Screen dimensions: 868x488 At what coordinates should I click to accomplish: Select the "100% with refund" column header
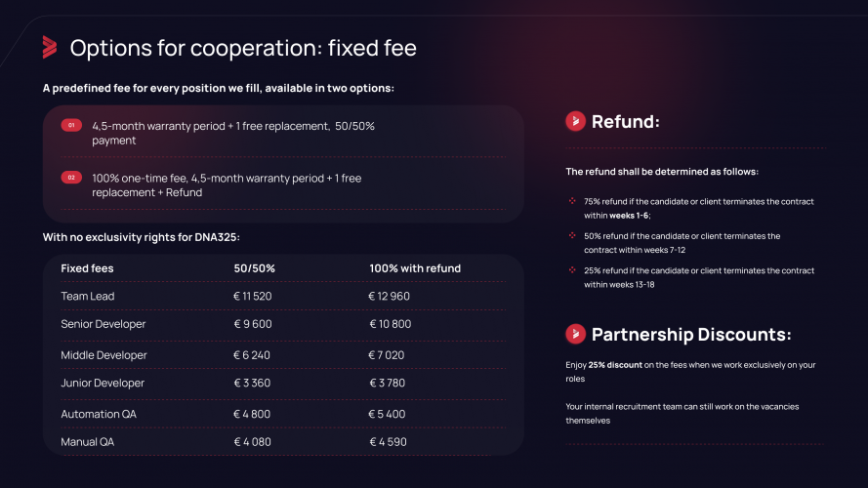(x=415, y=268)
